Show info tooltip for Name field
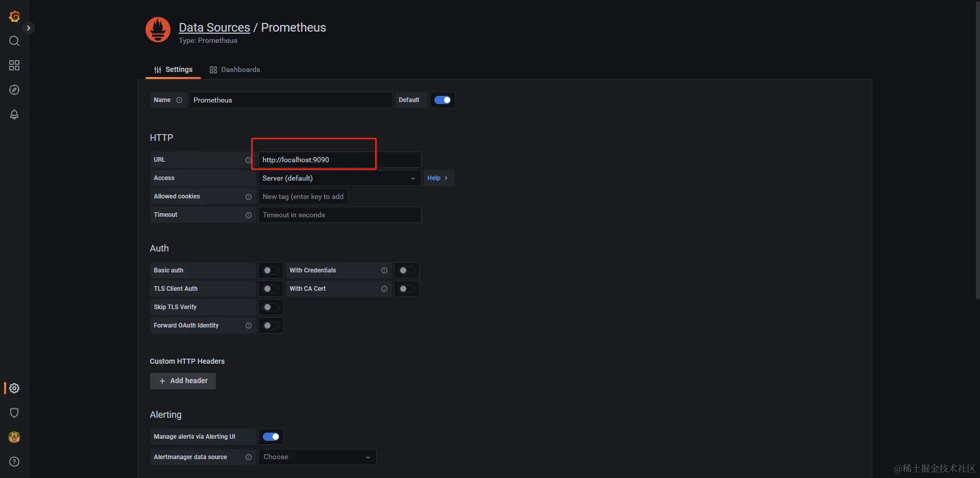Viewport: 980px width, 478px height. tap(179, 100)
